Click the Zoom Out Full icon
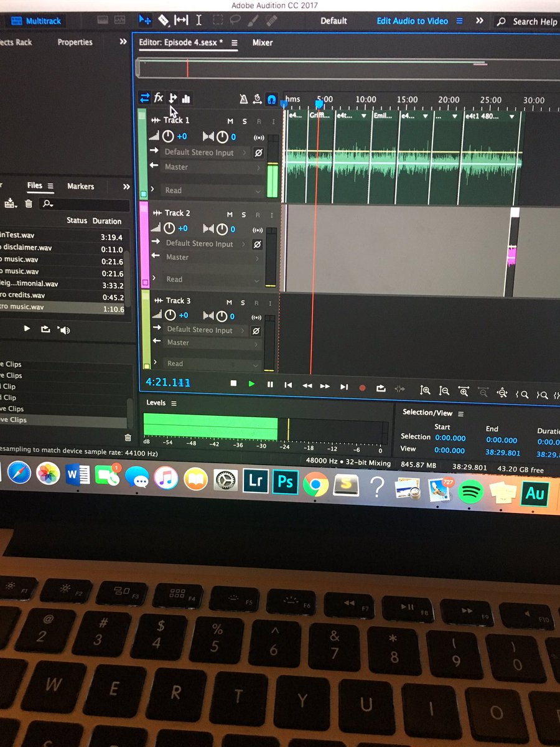 click(503, 393)
